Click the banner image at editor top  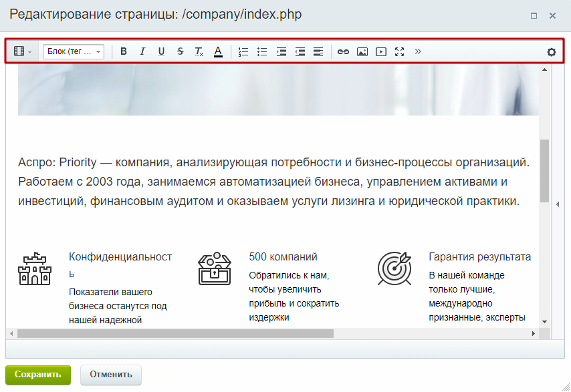[278, 89]
